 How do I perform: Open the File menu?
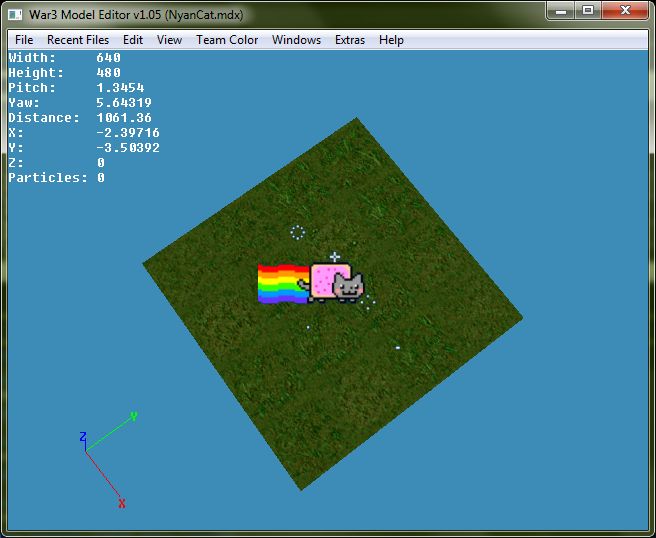(x=24, y=40)
